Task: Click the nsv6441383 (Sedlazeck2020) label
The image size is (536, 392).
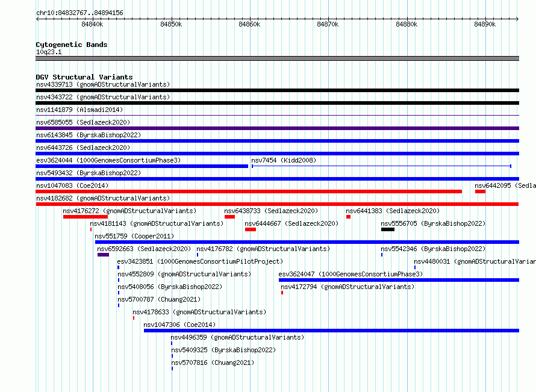Action: tap(393, 211)
